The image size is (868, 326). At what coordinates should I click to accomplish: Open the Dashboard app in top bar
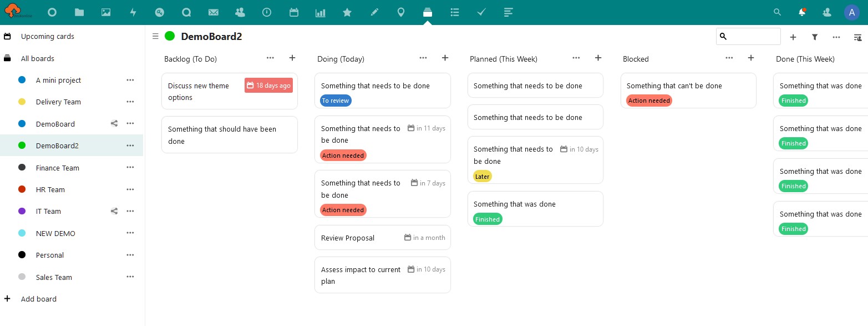[52, 12]
